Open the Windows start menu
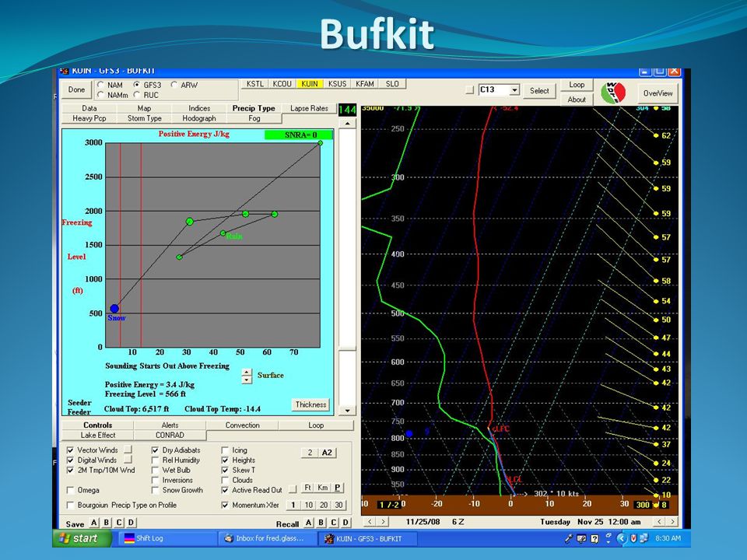 pos(82,538)
